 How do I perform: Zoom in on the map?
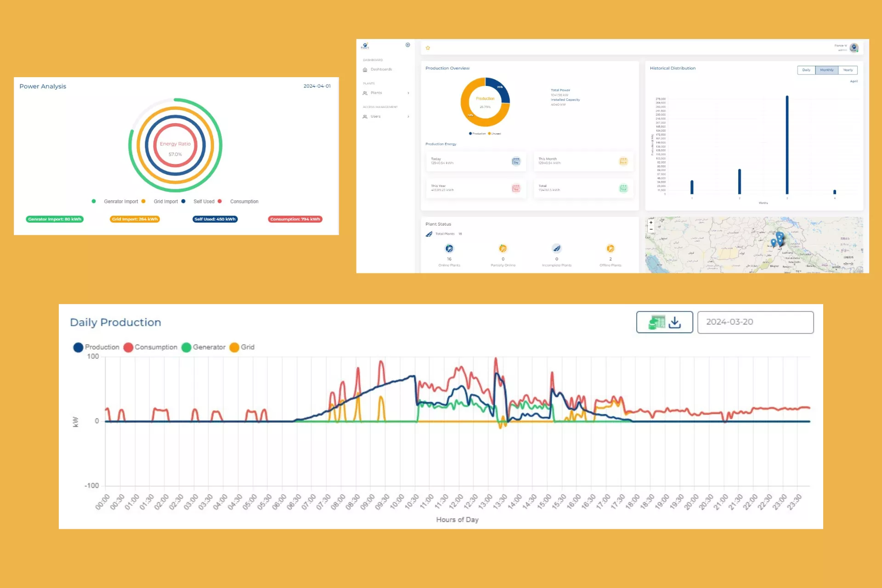pyautogui.click(x=651, y=222)
